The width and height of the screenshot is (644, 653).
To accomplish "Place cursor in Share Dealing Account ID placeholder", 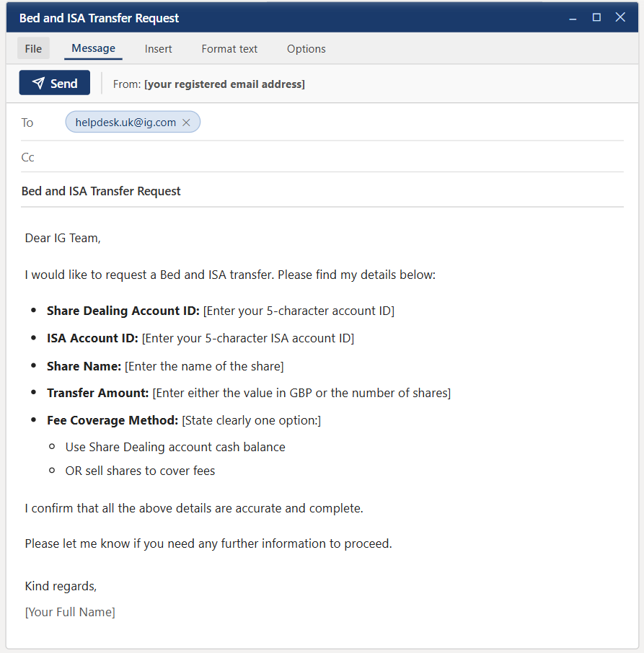I will pos(299,311).
